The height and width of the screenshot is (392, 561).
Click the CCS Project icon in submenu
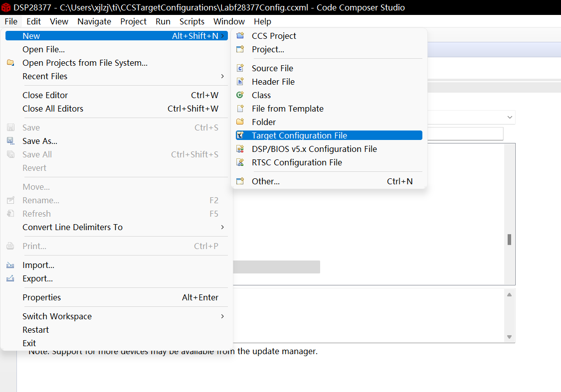(240, 36)
